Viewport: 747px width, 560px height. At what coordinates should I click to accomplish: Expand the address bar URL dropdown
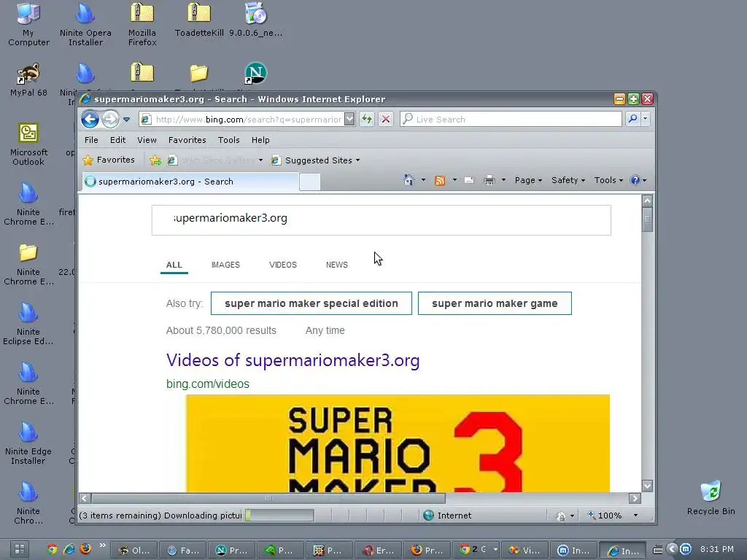[349, 119]
